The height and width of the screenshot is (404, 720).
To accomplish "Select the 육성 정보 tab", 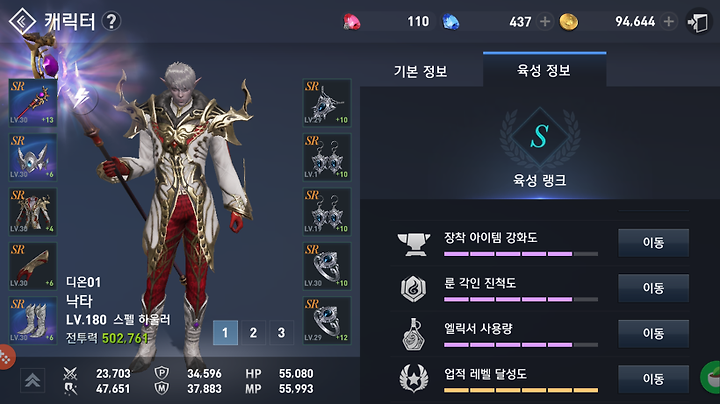I will [x=544, y=70].
